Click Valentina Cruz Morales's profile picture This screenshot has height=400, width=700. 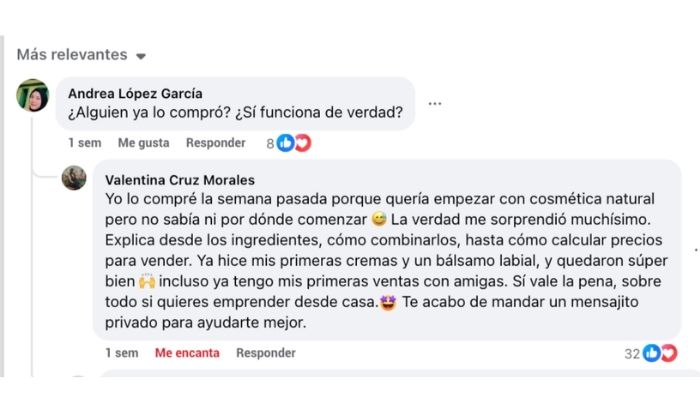[x=74, y=178]
